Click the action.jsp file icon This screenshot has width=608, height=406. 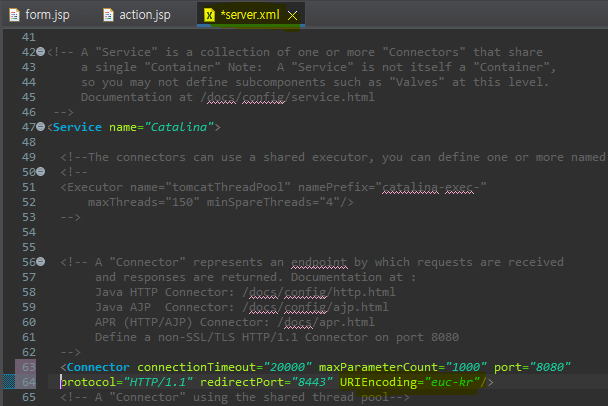(x=108, y=15)
